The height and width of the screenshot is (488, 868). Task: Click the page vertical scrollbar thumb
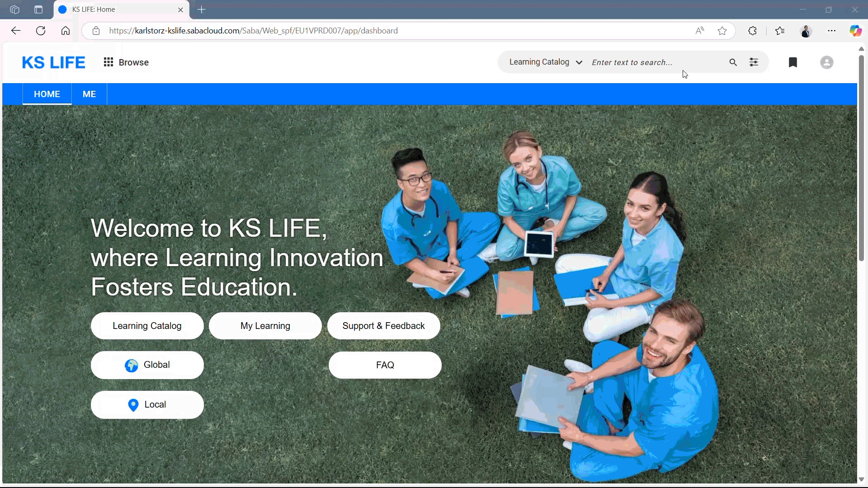point(861,157)
